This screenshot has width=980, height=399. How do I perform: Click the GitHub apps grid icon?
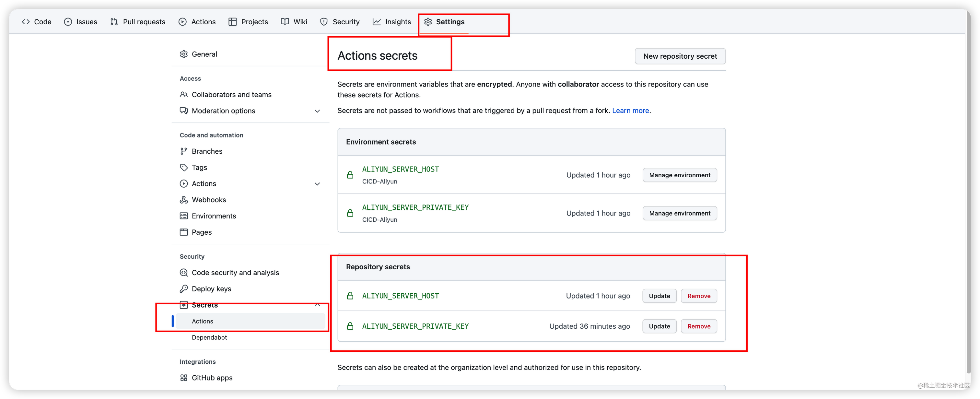184,378
